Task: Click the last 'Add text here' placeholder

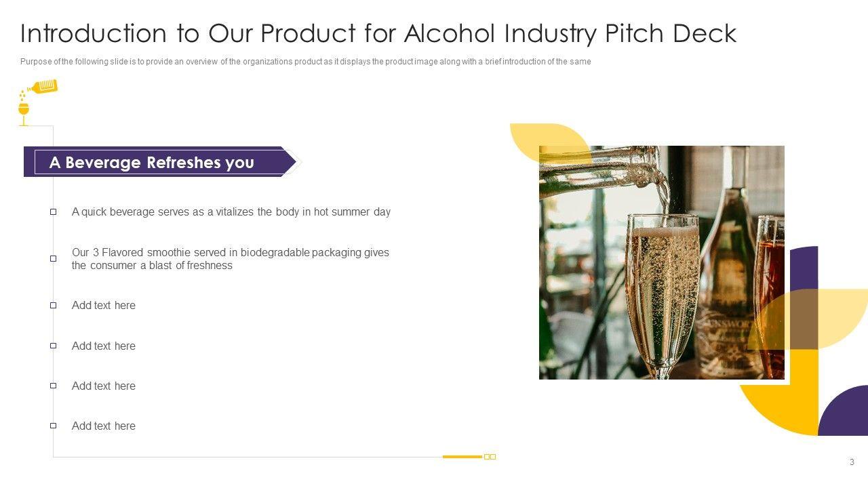Action: [x=104, y=426]
